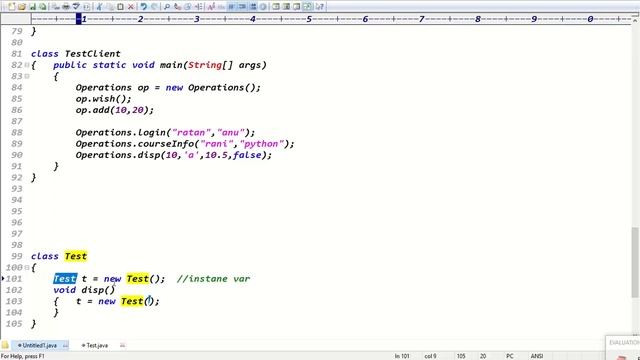Click 'class TestClient' on line 81

click(x=76, y=54)
